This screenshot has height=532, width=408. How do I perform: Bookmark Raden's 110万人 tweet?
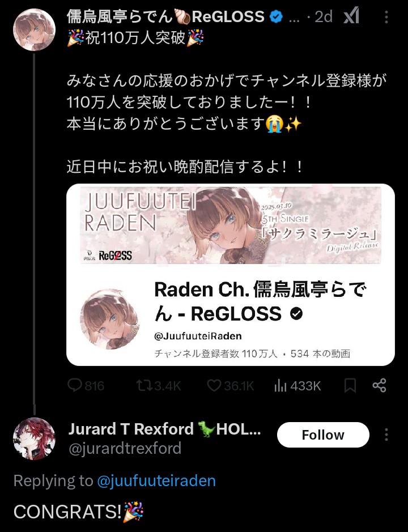pos(350,386)
